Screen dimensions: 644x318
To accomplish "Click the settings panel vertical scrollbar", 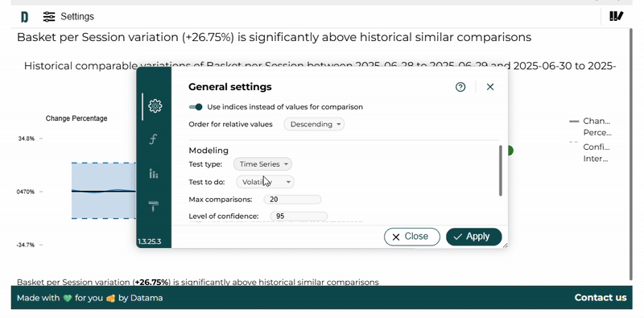I will 500,171.
